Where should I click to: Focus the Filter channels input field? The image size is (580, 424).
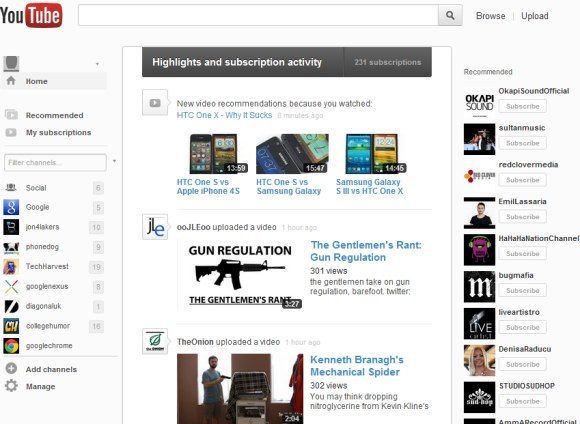pyautogui.click(x=55, y=162)
